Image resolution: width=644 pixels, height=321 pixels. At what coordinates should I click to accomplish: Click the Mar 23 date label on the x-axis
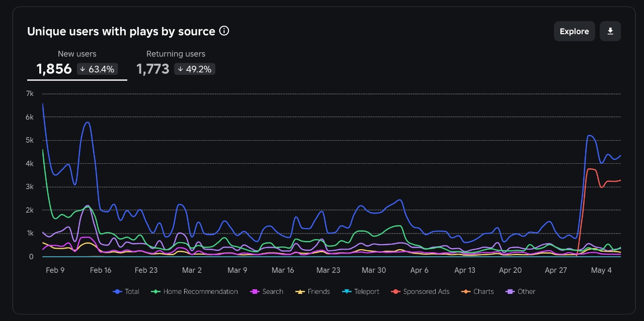(x=328, y=270)
